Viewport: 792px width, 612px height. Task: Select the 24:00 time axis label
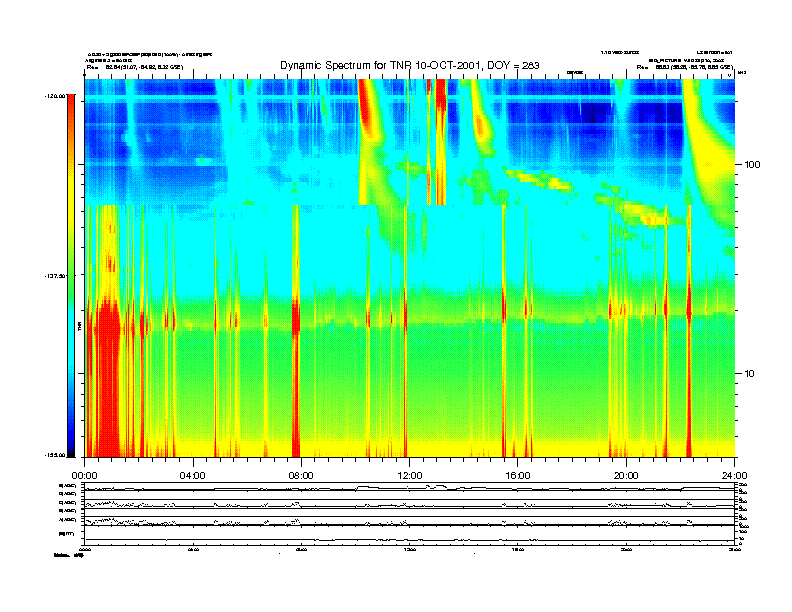tap(734, 476)
